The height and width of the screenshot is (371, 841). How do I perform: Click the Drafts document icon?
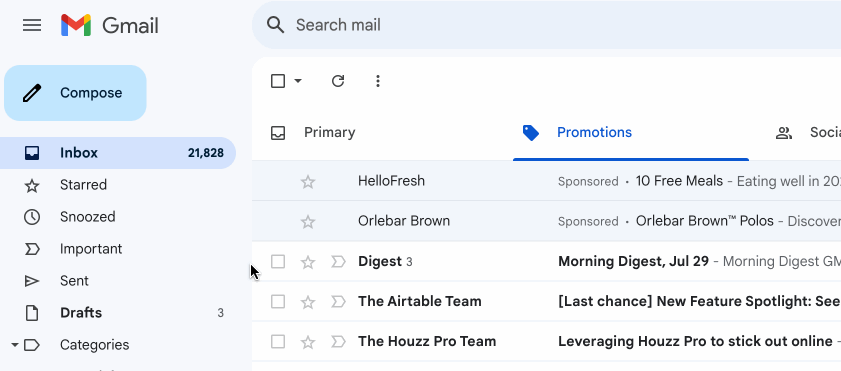click(32, 313)
